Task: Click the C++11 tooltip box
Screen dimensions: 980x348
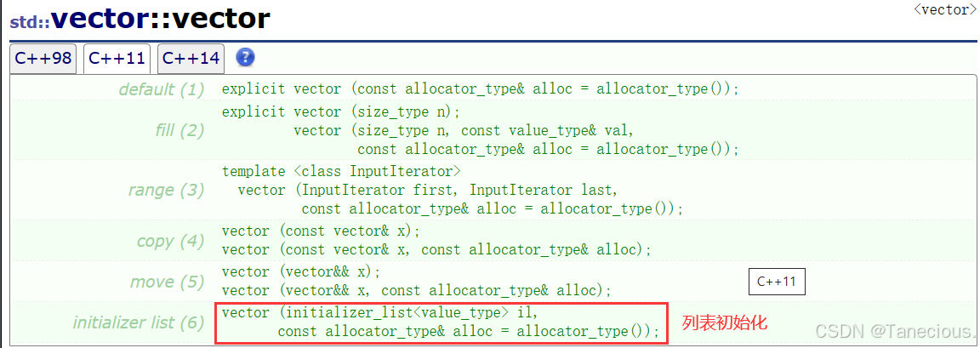Action: pyautogui.click(x=776, y=282)
